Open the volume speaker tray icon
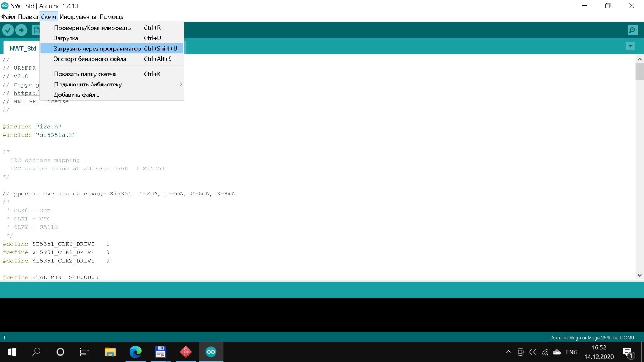Image resolution: width=644 pixels, height=362 pixels. tap(533, 352)
